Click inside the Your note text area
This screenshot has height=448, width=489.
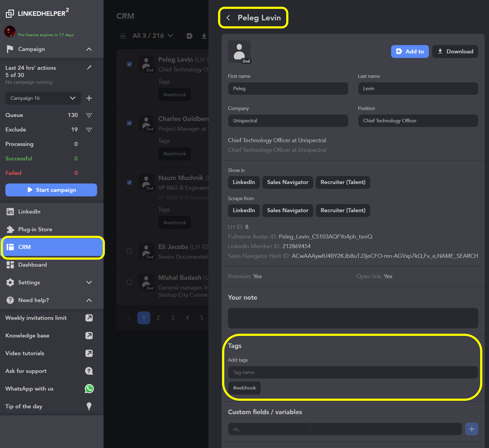point(353,318)
